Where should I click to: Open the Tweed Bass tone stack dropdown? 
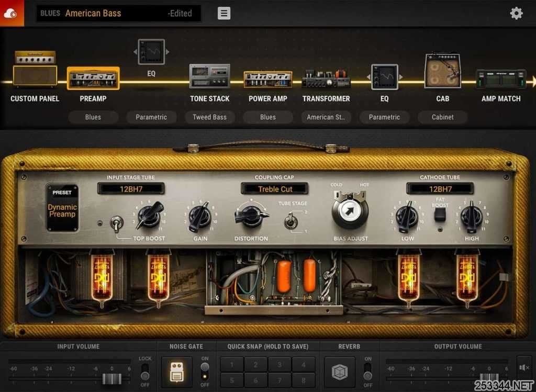click(x=209, y=117)
